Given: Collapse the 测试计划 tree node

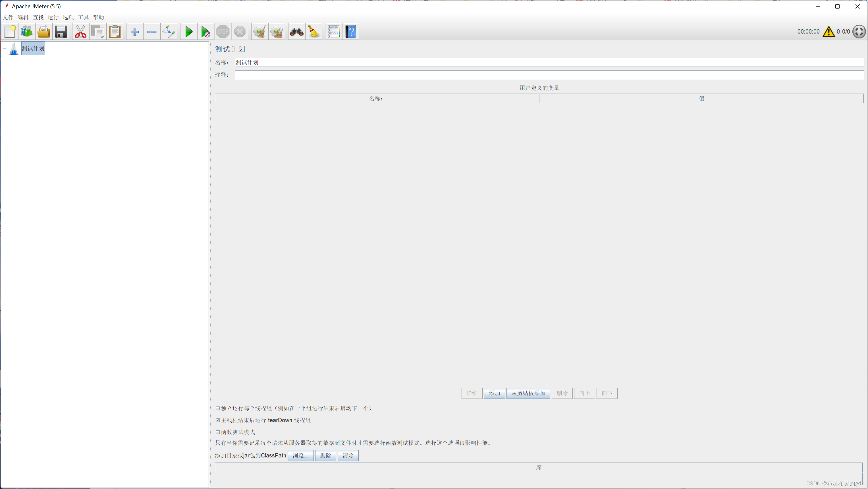Looking at the screenshot, I should click(x=5, y=48).
